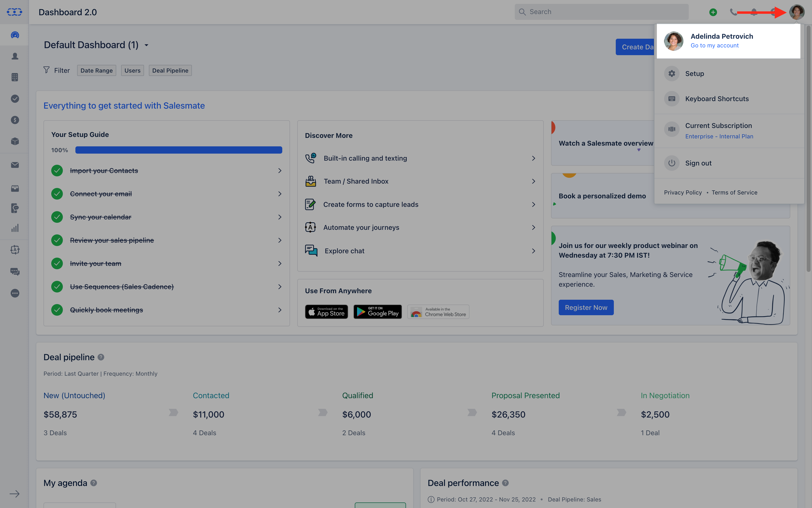This screenshot has width=812, height=508.
Task: Open the Deal performance help question icon
Action: click(505, 483)
